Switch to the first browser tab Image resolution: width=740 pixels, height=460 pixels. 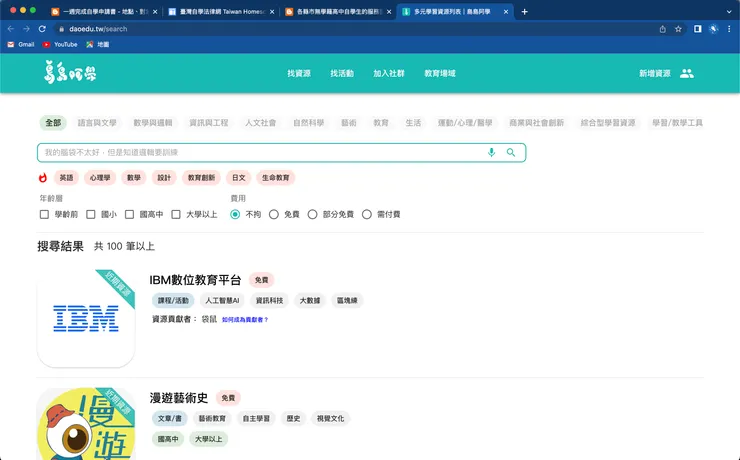point(104,12)
